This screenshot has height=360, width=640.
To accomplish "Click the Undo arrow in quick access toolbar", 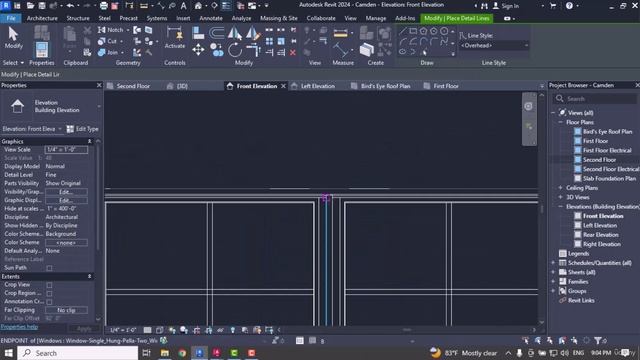I will click(70, 6).
